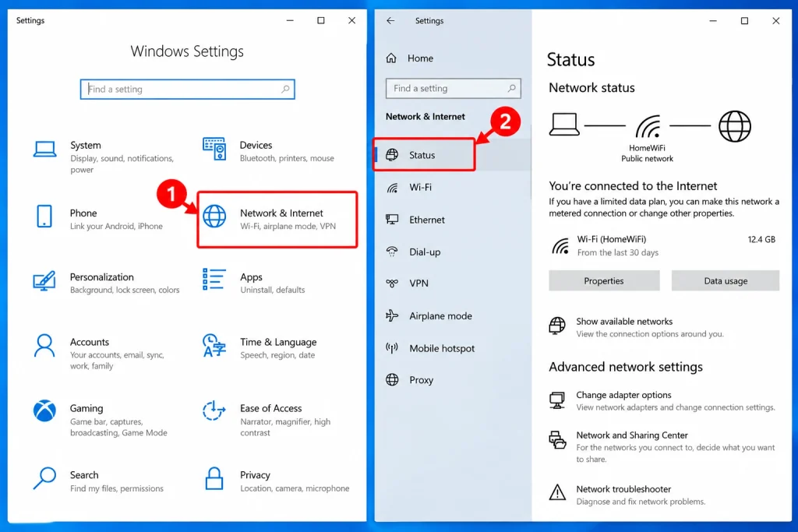Open the System category laptop icon
Image resolution: width=798 pixels, height=532 pixels.
44,150
